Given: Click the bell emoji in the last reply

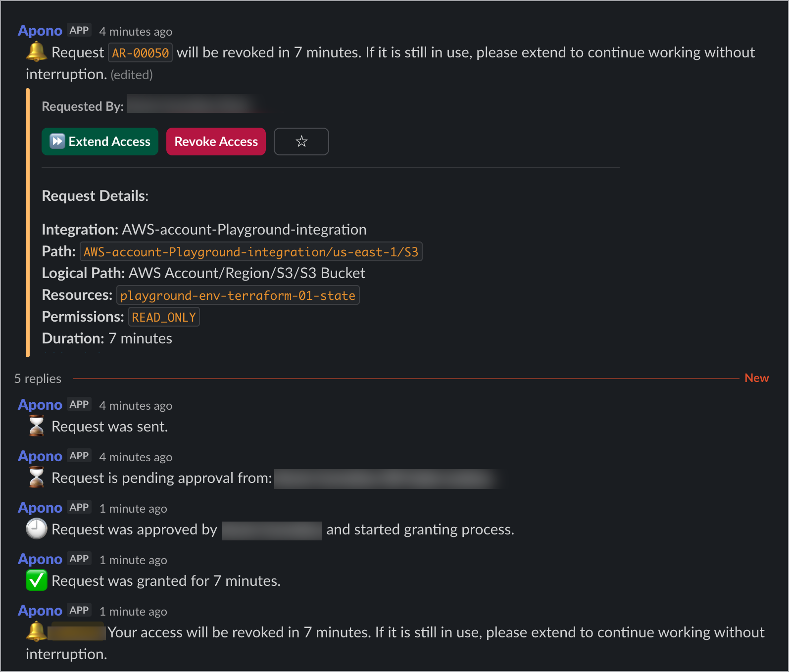Looking at the screenshot, I should (x=36, y=631).
